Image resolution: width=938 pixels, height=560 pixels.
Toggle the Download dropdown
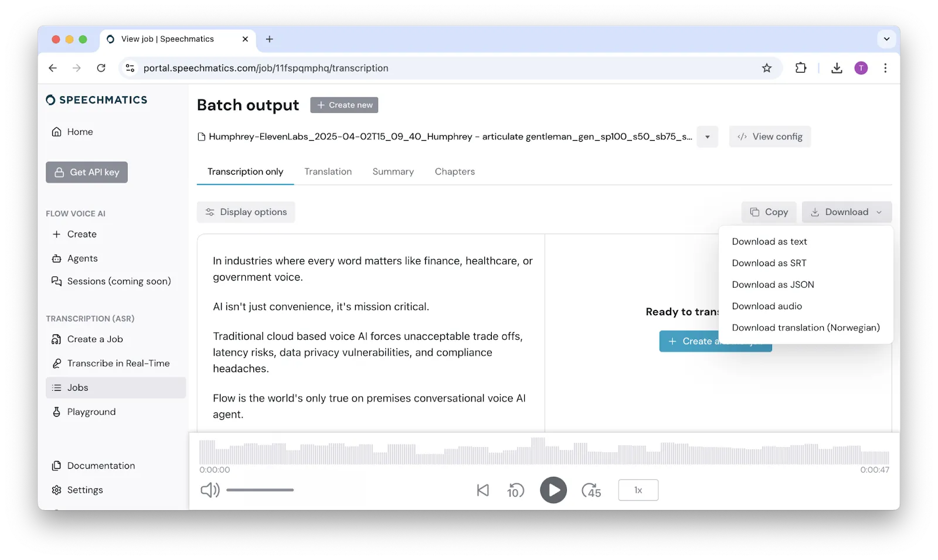coord(847,212)
